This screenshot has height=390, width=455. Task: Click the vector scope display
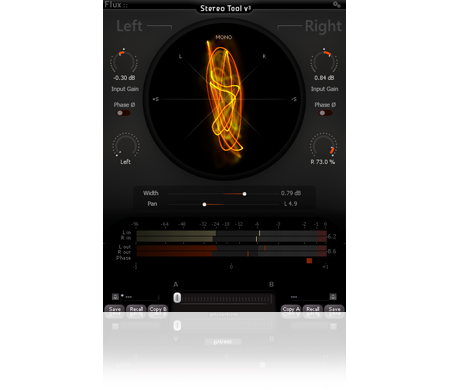click(x=224, y=99)
